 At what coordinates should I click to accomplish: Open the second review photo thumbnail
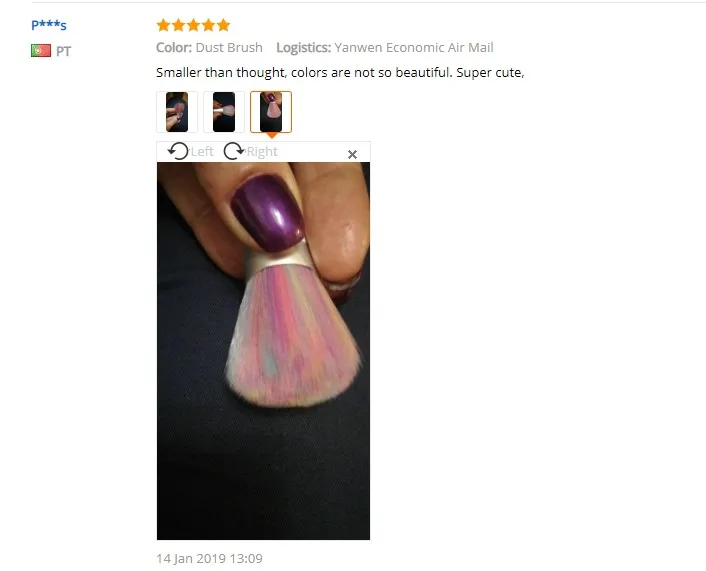224,112
